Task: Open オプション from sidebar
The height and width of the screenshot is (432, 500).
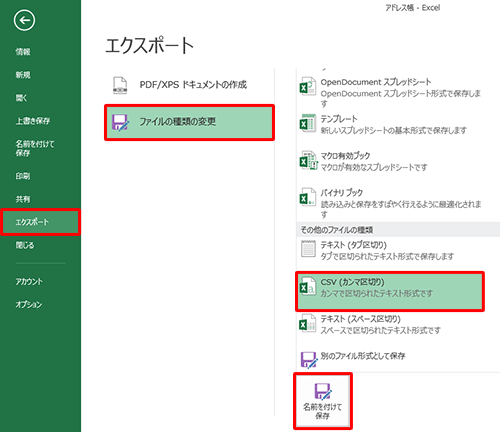Action: click(x=29, y=305)
